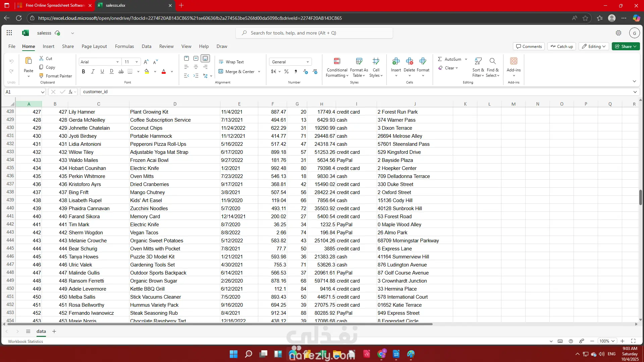Click the red font color swatch
This screenshot has height=362, width=644.
(x=164, y=71)
